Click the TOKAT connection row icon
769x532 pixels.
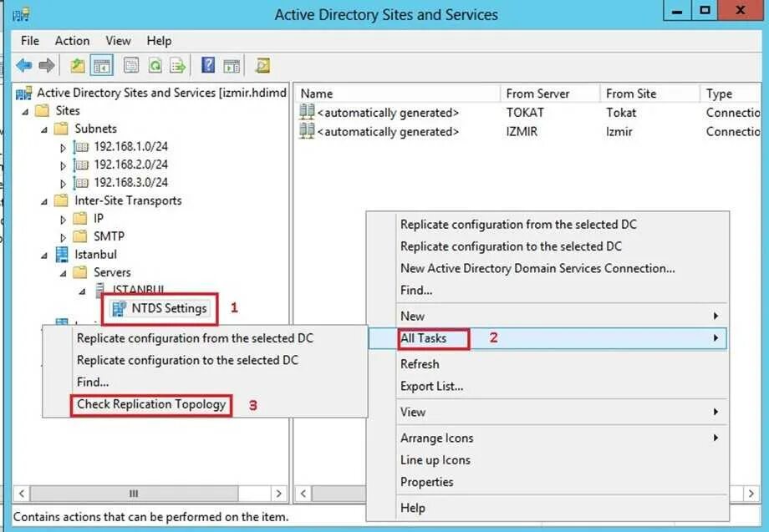pyautogui.click(x=307, y=112)
